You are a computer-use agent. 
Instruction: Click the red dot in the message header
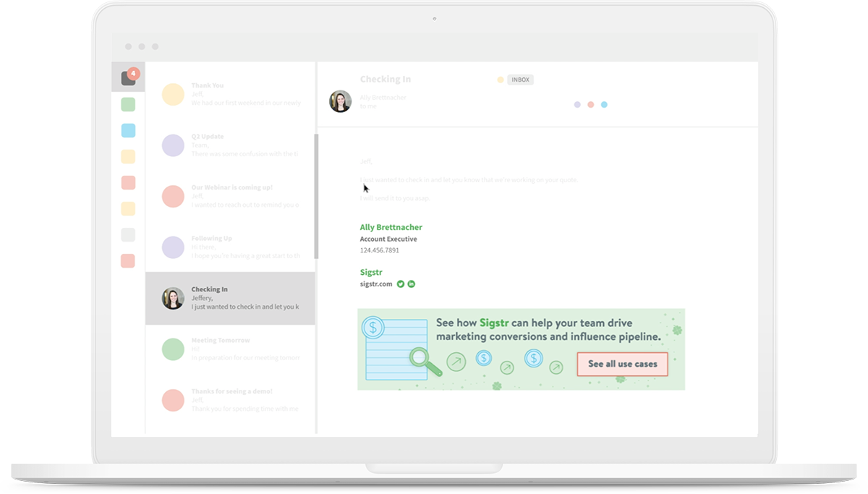pos(591,105)
